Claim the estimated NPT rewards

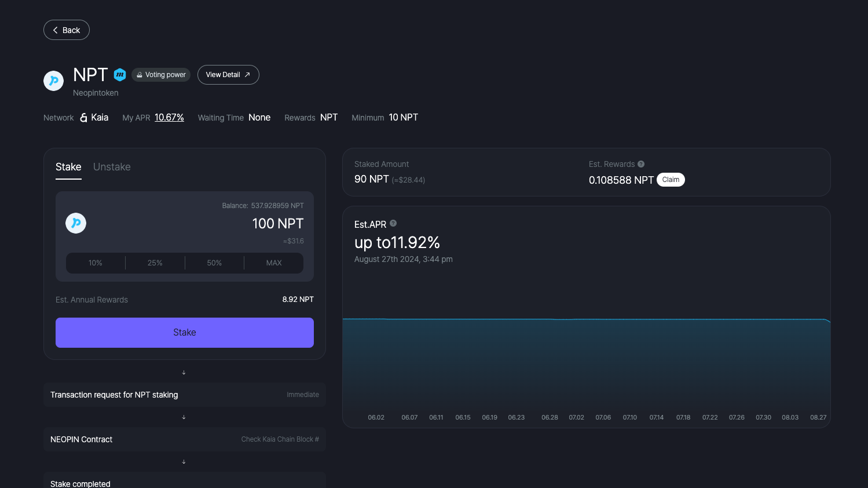point(671,180)
